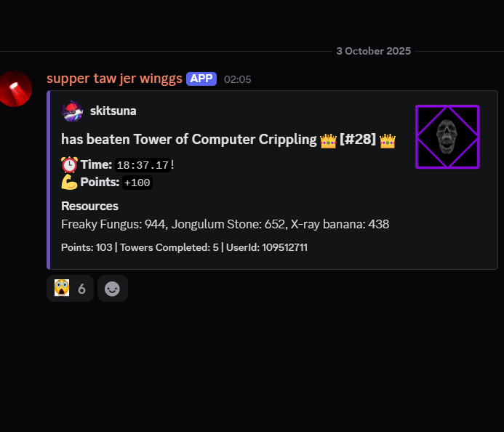Click the Tower of Computer Crippling title text
This screenshot has width=504, height=432.
[x=225, y=140]
